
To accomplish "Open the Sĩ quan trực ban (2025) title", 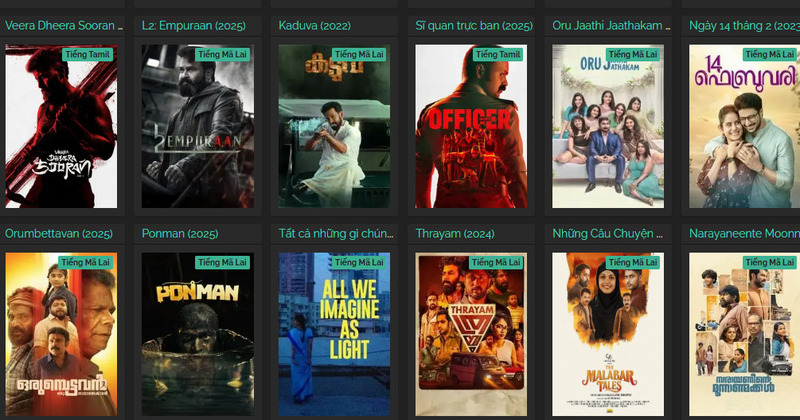I will click(x=474, y=26).
